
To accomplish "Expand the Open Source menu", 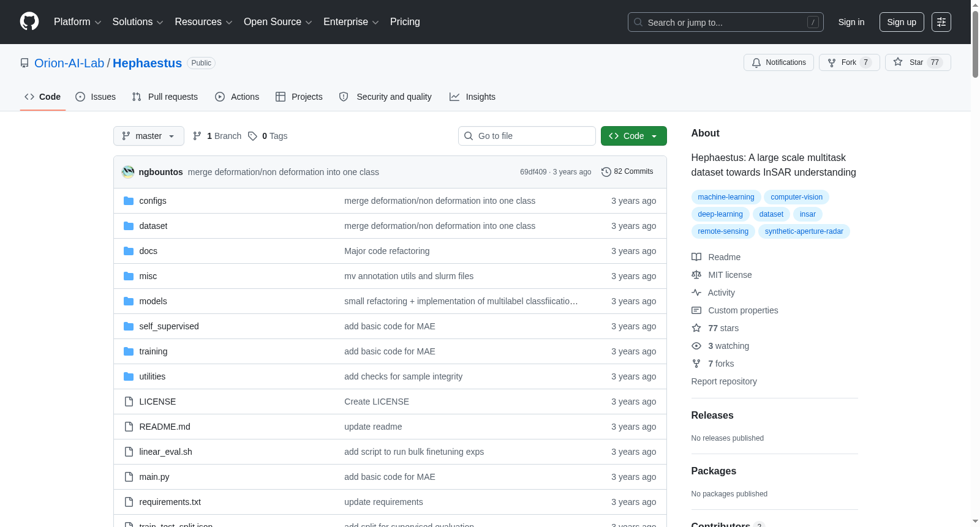I will click(278, 22).
